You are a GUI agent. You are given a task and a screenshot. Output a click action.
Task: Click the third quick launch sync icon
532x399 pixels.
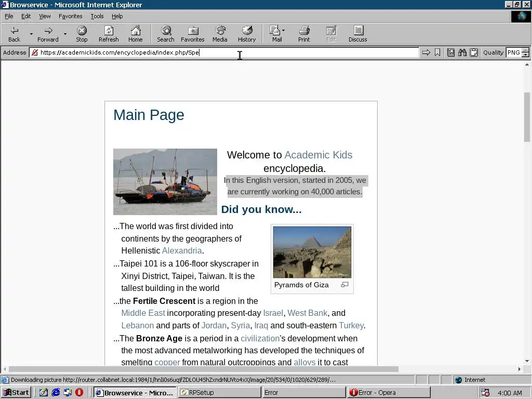point(68,393)
